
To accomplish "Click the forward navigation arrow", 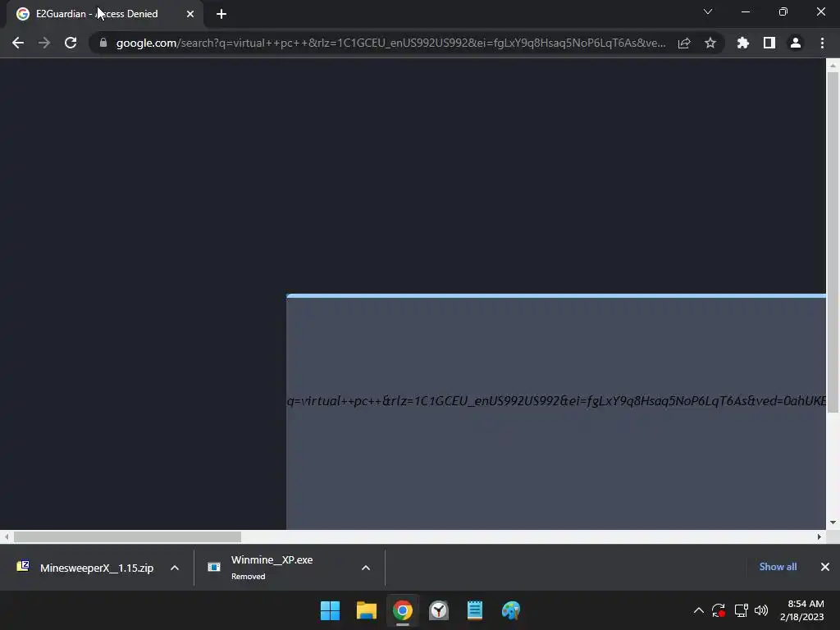I will point(44,43).
